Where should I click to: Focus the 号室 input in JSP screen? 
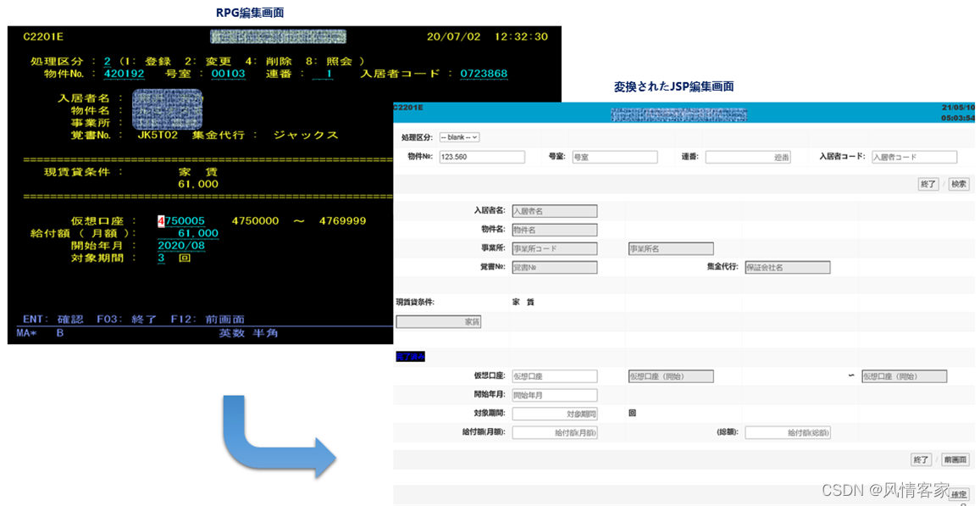pos(615,158)
